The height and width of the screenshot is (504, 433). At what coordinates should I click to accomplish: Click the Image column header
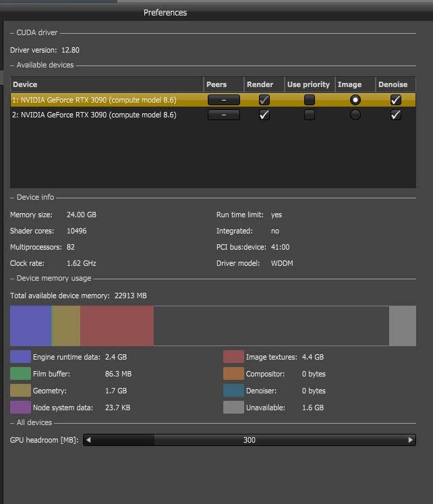coord(355,84)
